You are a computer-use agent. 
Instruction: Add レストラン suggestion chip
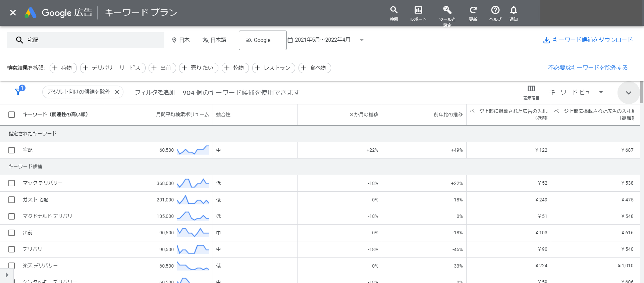coord(273,68)
